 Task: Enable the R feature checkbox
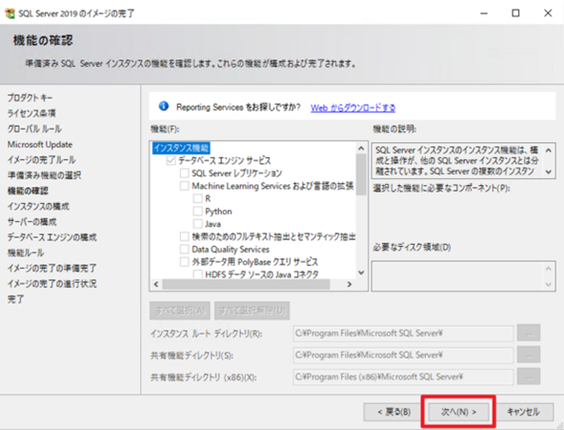[x=198, y=198]
